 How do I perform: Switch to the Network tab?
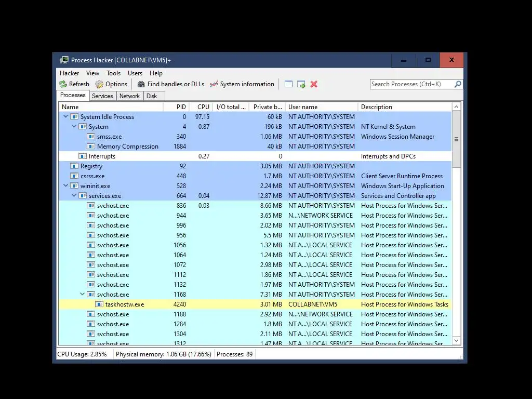[129, 96]
